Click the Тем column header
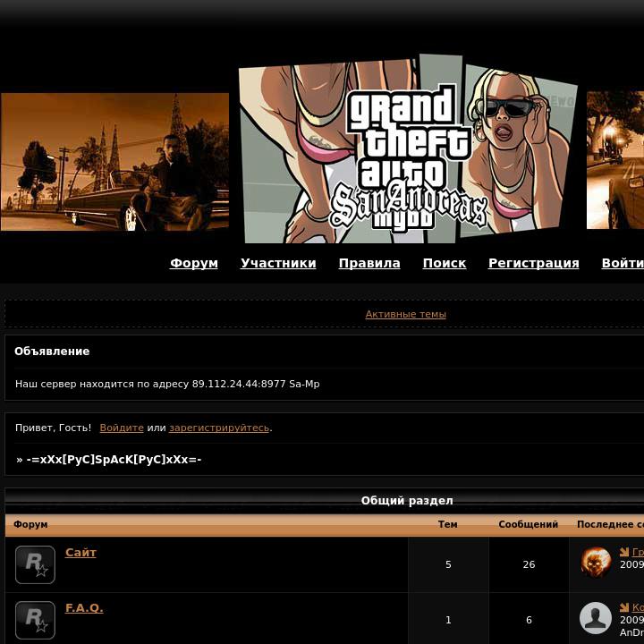 pos(448,524)
